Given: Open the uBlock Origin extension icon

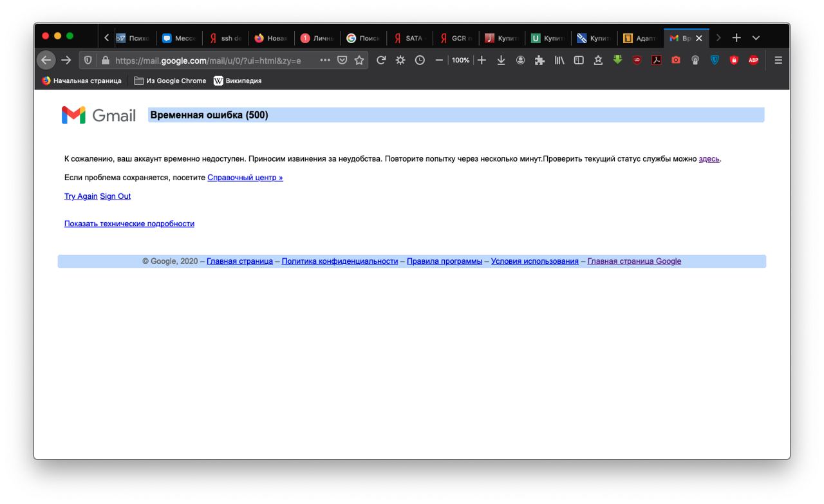Looking at the screenshot, I should coord(637,60).
